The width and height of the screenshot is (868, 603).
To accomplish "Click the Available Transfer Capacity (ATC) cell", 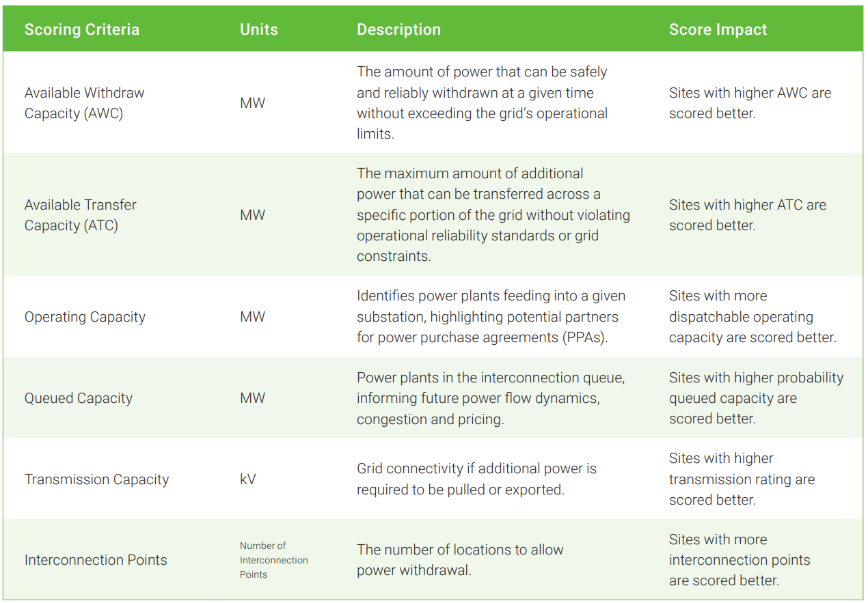I will point(80,215).
